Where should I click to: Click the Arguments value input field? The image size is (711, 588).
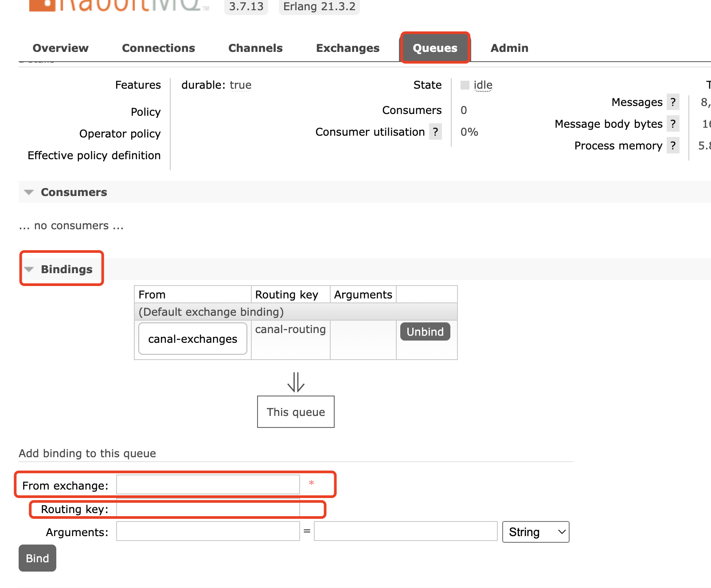click(406, 531)
